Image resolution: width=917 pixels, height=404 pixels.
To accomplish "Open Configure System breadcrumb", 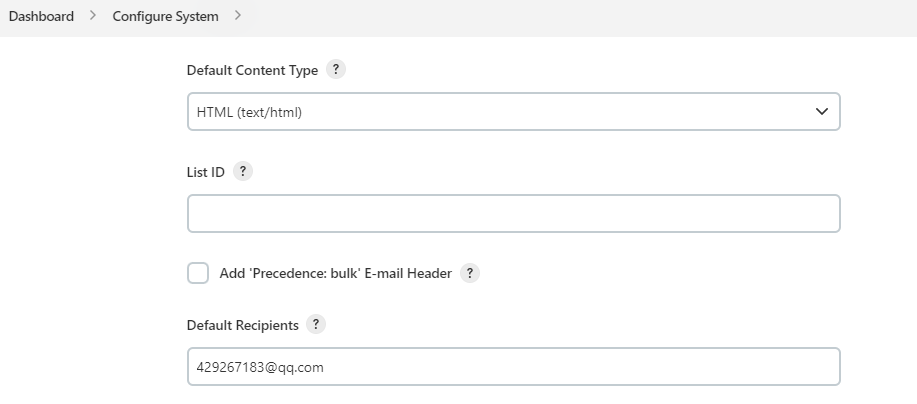I will coord(165,16).
